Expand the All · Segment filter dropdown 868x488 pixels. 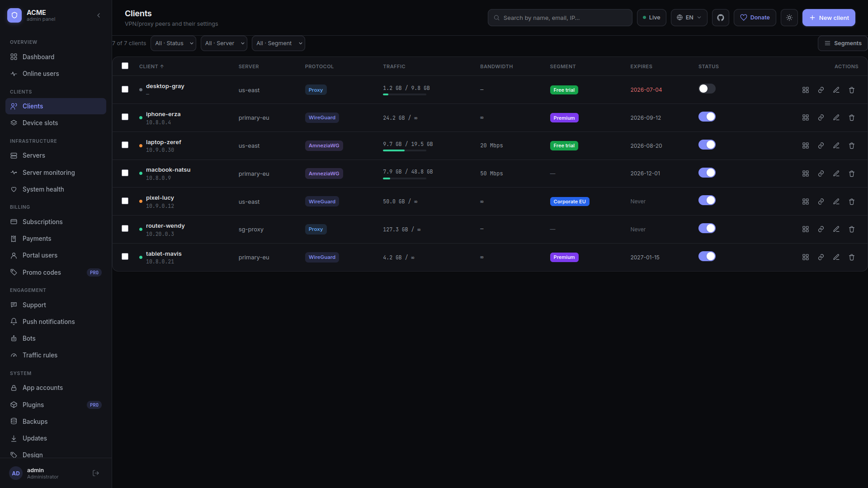pos(278,43)
